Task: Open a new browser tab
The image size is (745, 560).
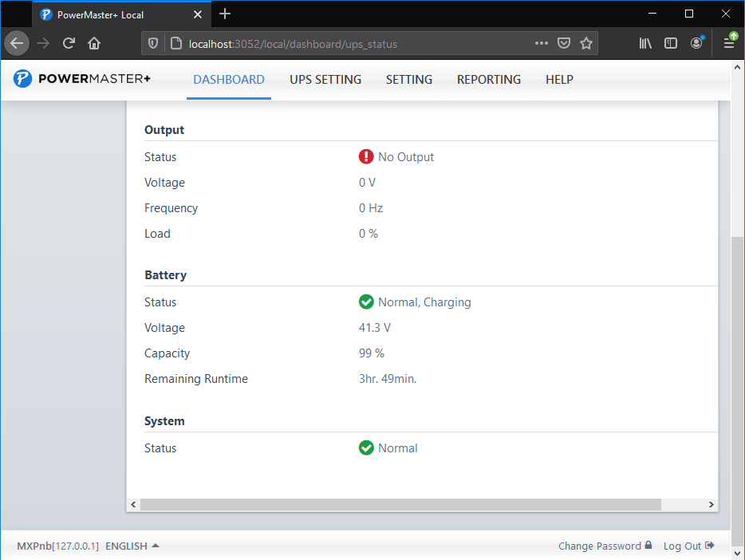Action: 225,14
